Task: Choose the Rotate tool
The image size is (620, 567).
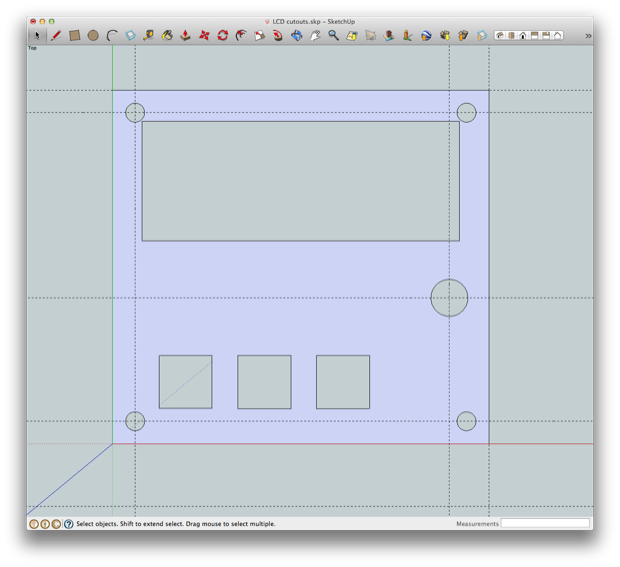Action: (223, 36)
